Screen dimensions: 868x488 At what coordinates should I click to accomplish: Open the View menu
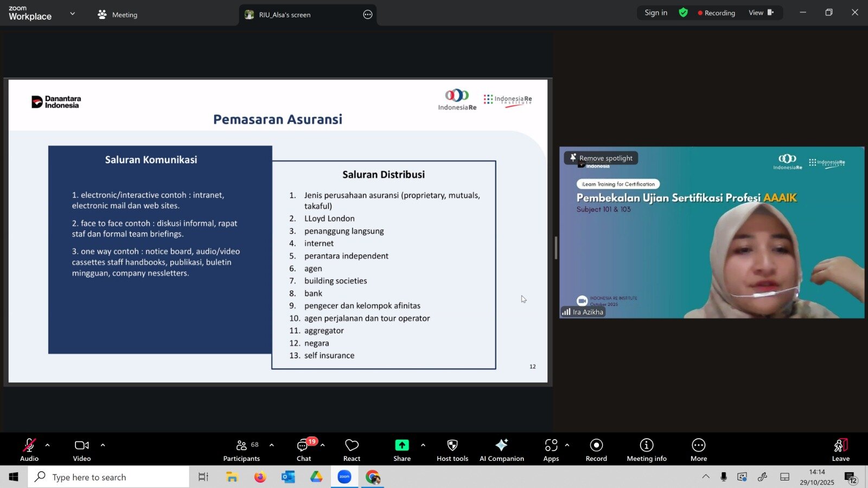coord(761,12)
